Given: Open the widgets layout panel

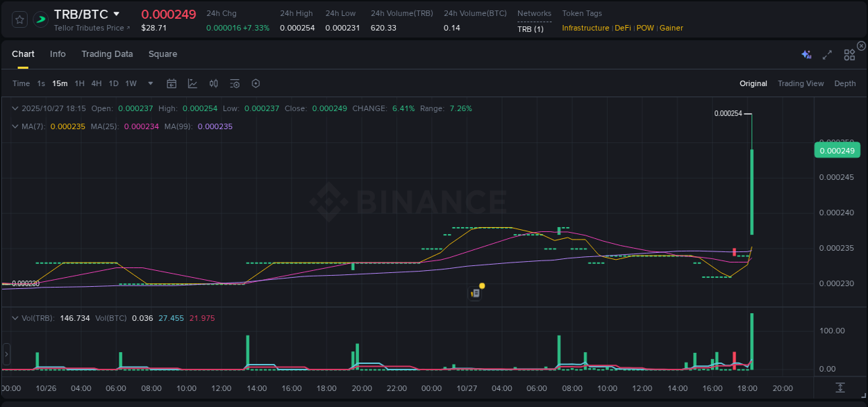Looking at the screenshot, I should [x=849, y=54].
